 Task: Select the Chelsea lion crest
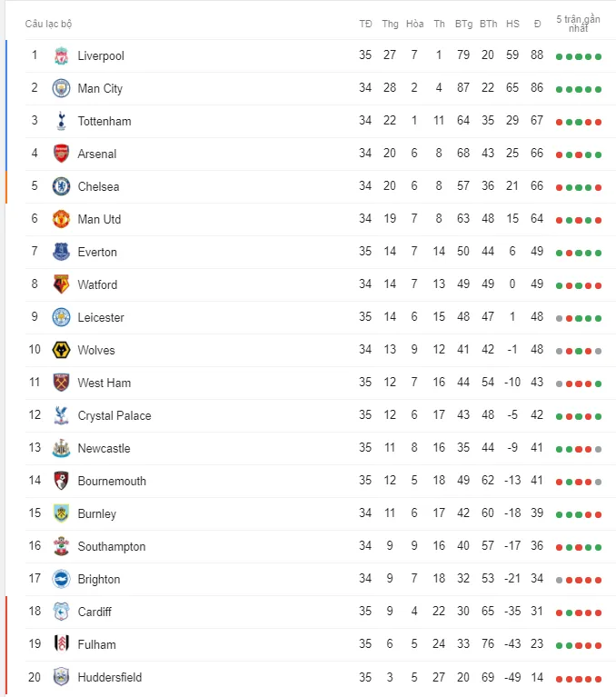click(62, 186)
